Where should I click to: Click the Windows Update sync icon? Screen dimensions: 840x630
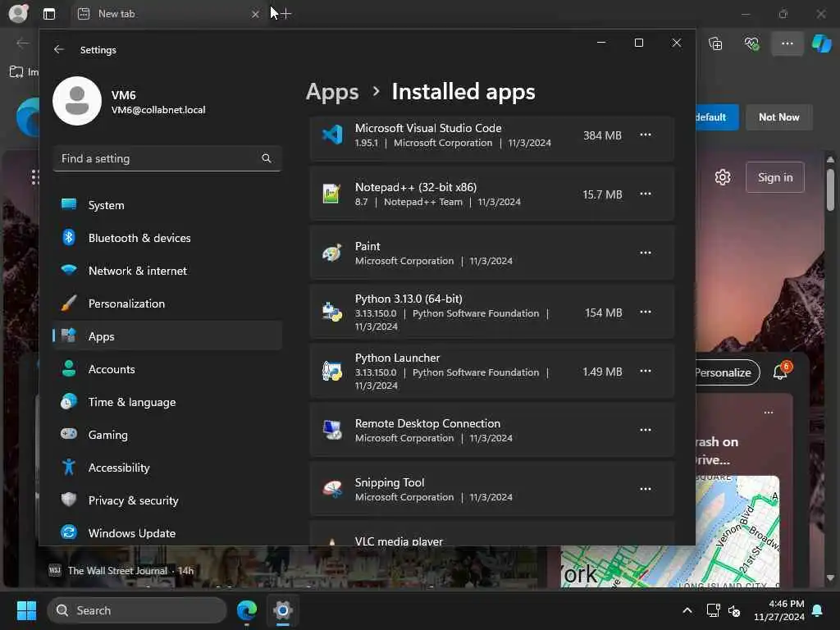[69, 532]
